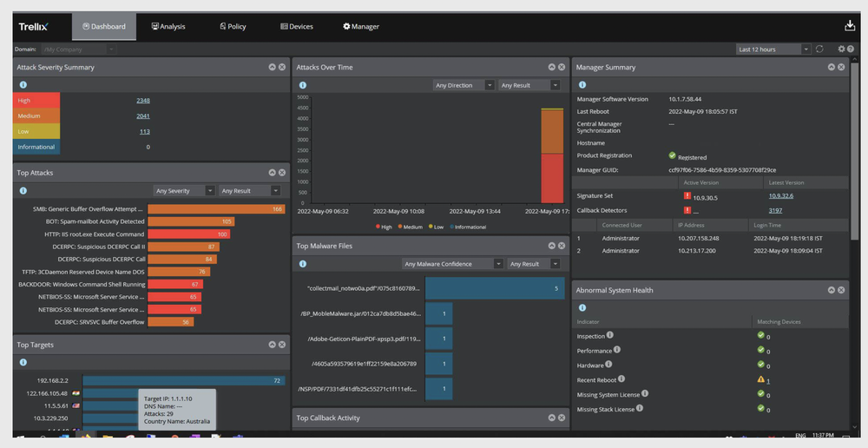Click the help question mark icon
The image size is (868, 448).
pyautogui.click(x=851, y=49)
